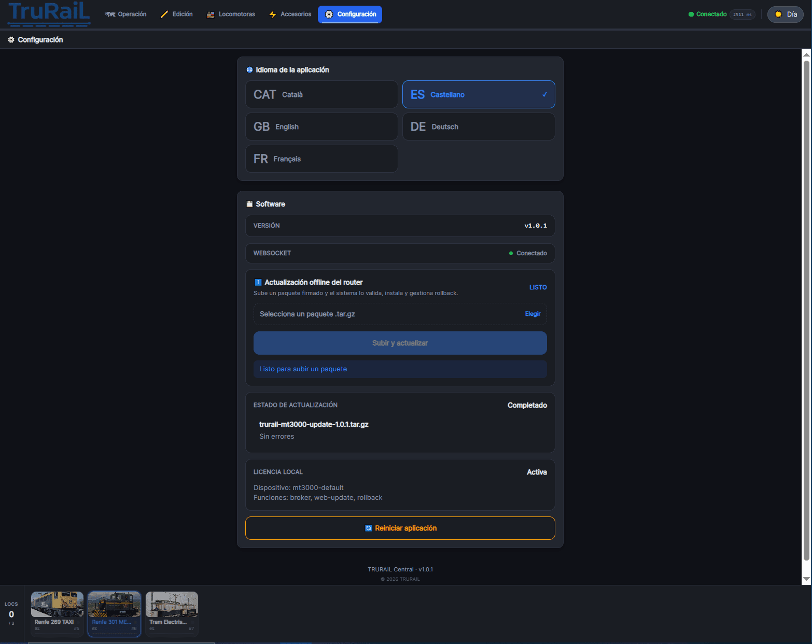Click the TruRail logo
812x644 pixels.
click(x=49, y=13)
